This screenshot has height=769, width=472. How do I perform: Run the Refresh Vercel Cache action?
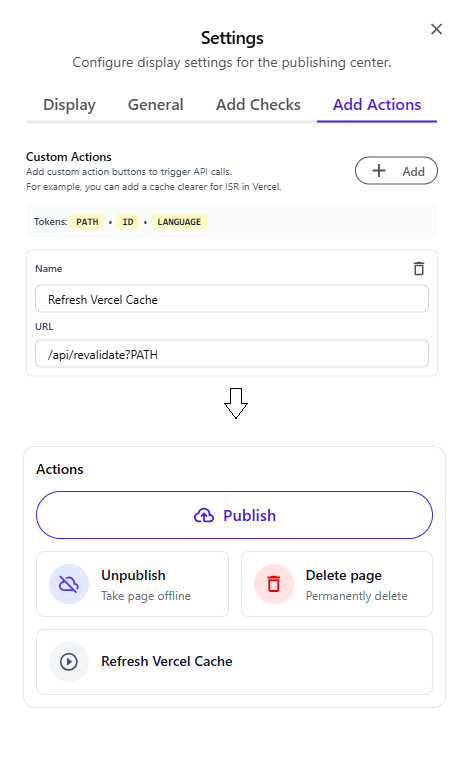pos(235,662)
